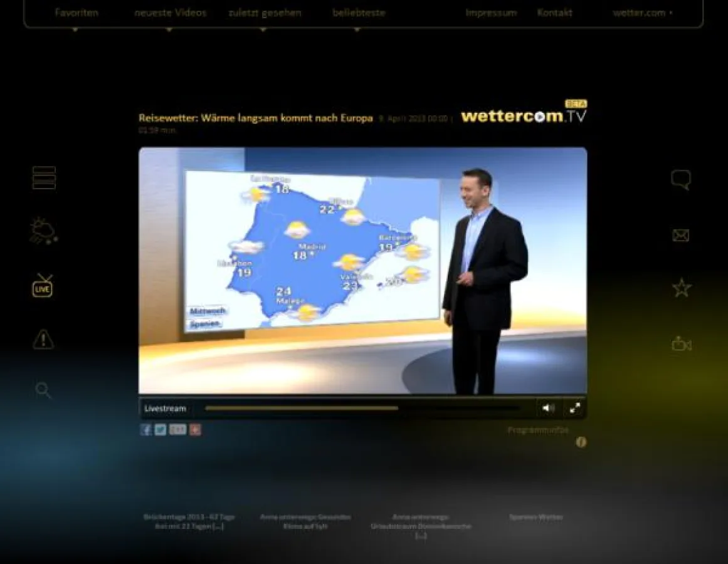Viewport: 728px width, 564px height.
Task: Share the video on Twitter
Action: tap(161, 430)
